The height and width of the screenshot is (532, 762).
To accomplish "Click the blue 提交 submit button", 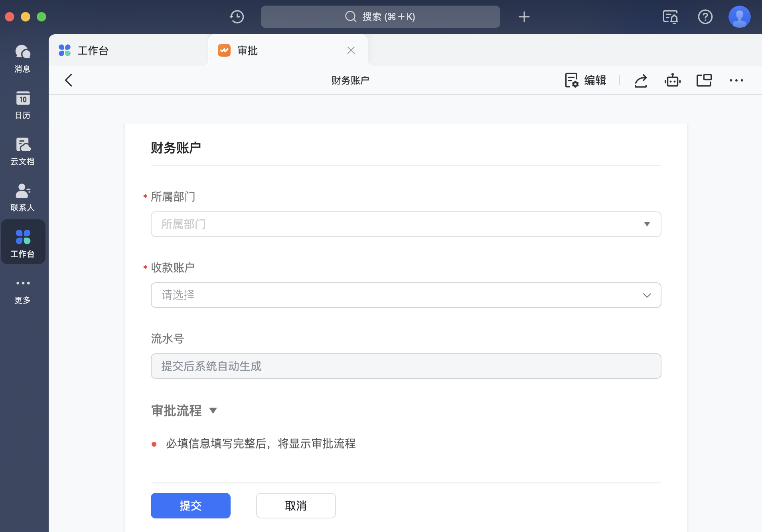I will (x=191, y=506).
